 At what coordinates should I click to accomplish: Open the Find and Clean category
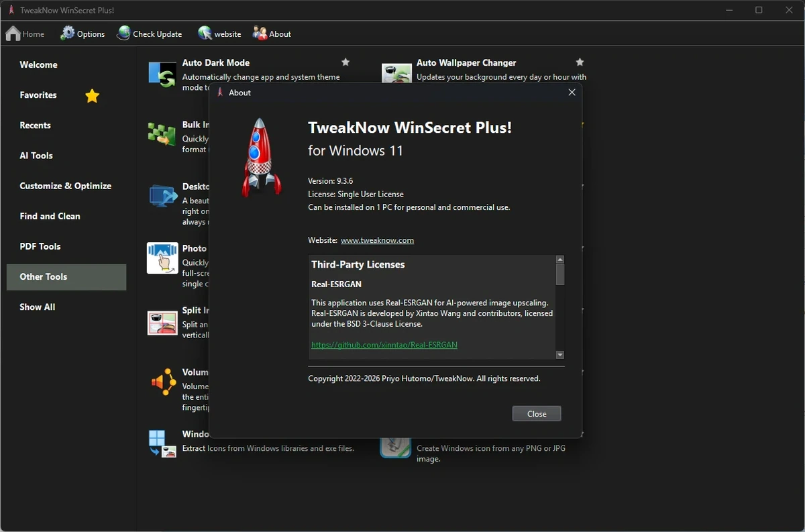click(x=50, y=216)
